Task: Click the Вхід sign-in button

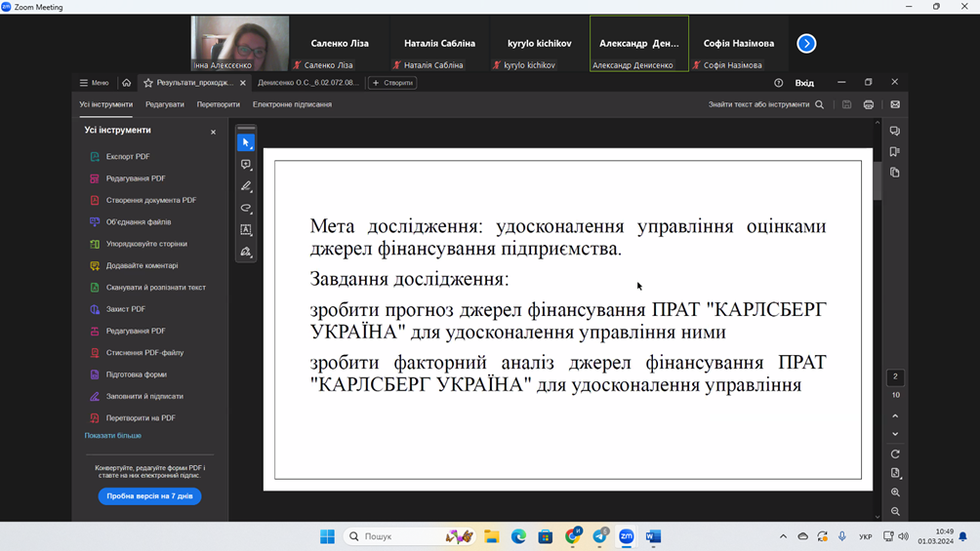Action: pos(804,83)
